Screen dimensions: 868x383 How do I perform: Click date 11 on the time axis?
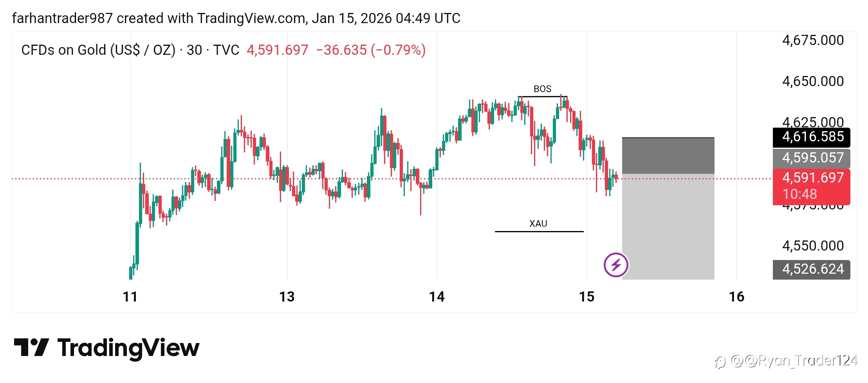point(130,297)
